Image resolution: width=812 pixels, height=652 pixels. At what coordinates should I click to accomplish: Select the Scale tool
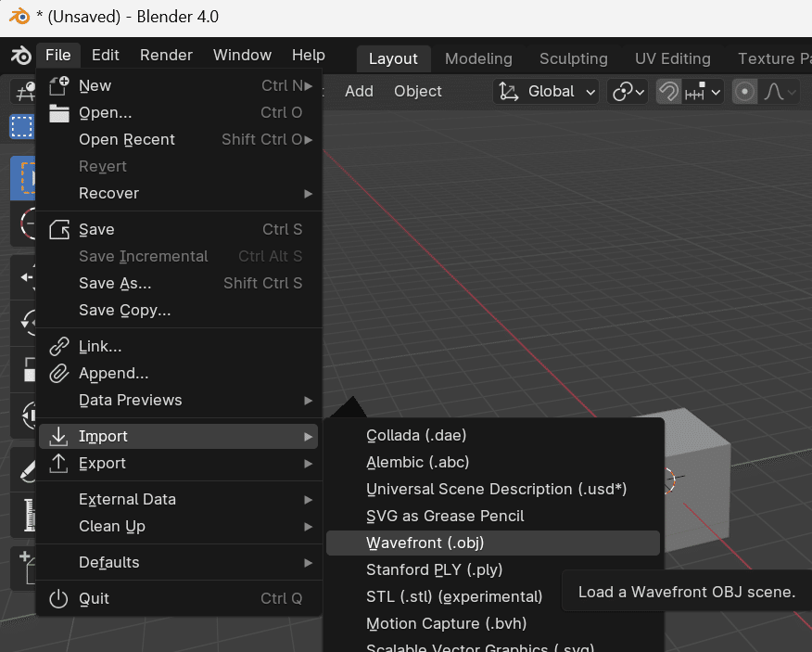pyautogui.click(x=22, y=369)
